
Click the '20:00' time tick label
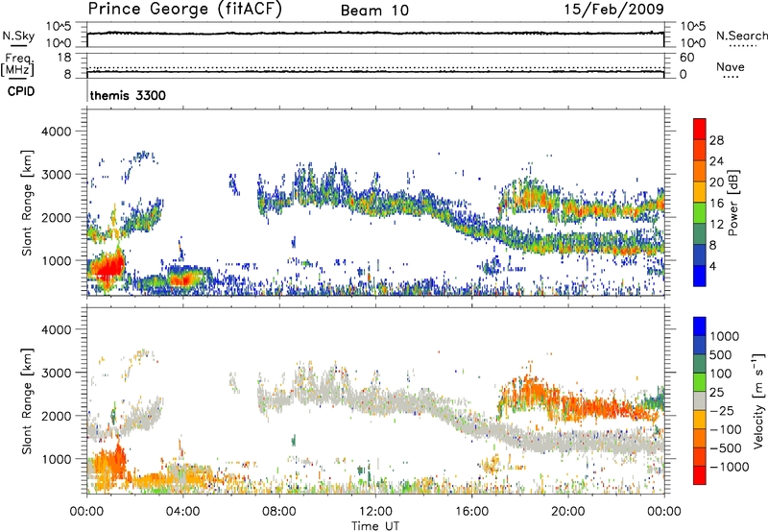[x=567, y=512]
